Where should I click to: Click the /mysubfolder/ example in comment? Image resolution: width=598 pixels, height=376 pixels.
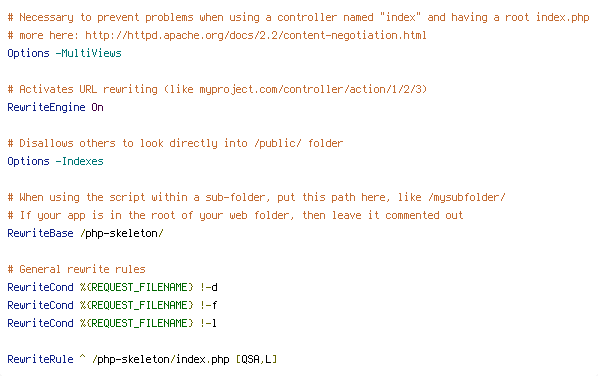click(467, 198)
